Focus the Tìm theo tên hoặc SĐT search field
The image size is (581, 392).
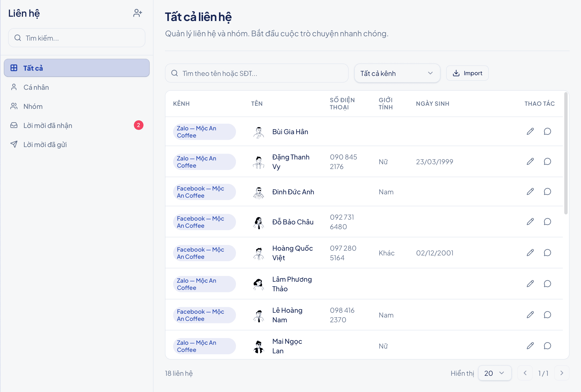257,73
